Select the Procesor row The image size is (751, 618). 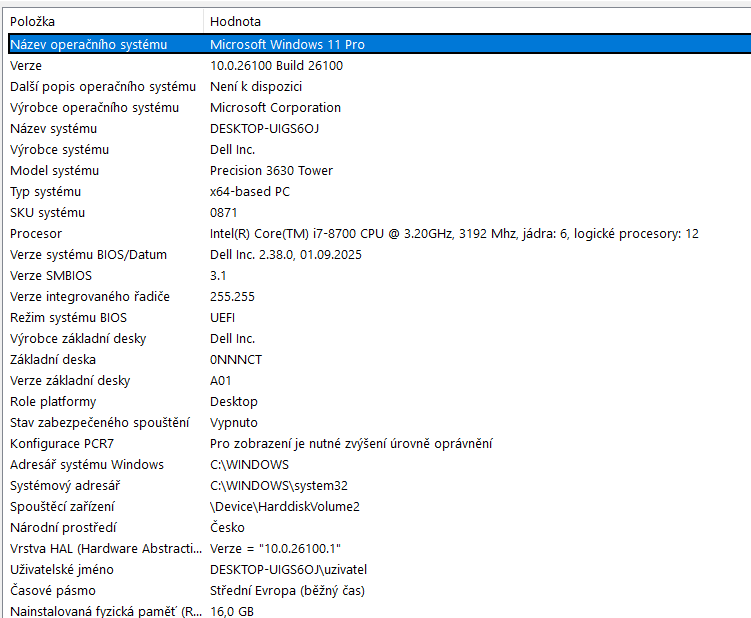[x=379, y=234]
